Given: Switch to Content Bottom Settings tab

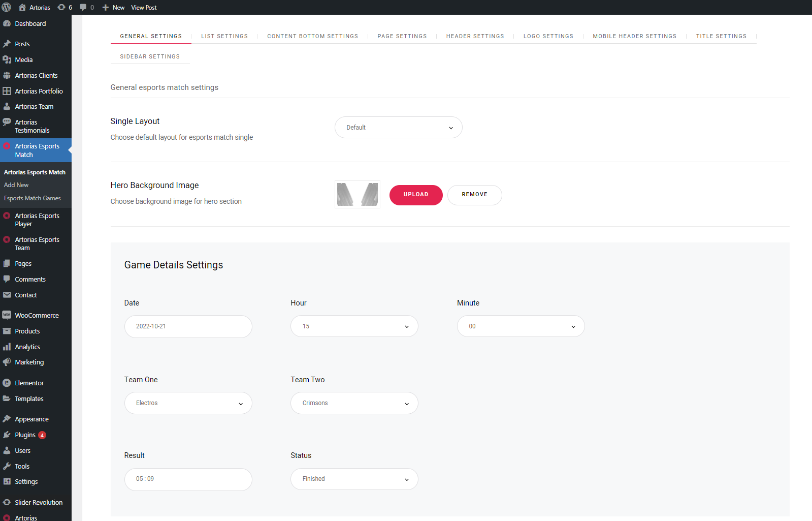Looking at the screenshot, I should 313,36.
